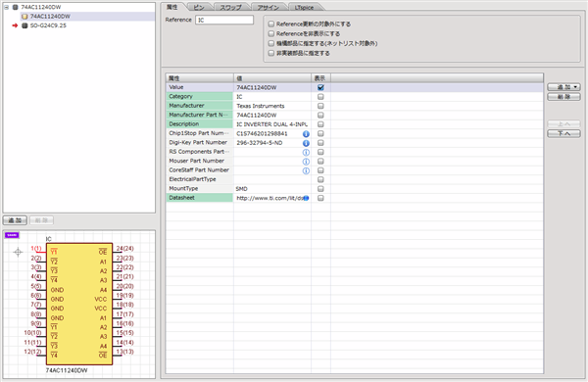This screenshot has height=382, width=588.
Task: Click the Reference input field
Action: (224, 20)
